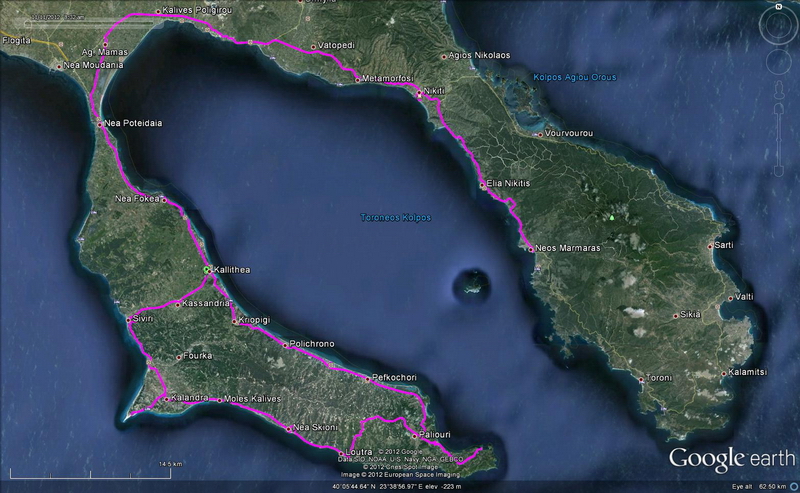
Task: Click the Kassandria place marker
Action: [178, 305]
